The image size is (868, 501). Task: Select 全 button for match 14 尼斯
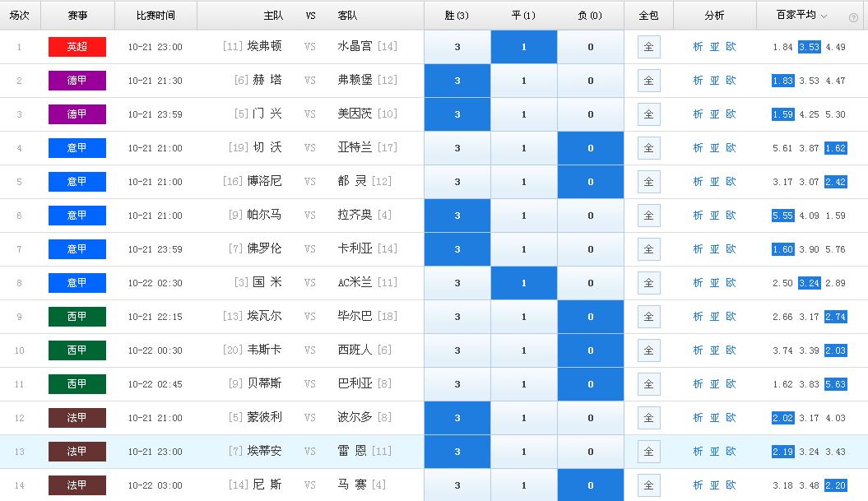click(x=649, y=485)
